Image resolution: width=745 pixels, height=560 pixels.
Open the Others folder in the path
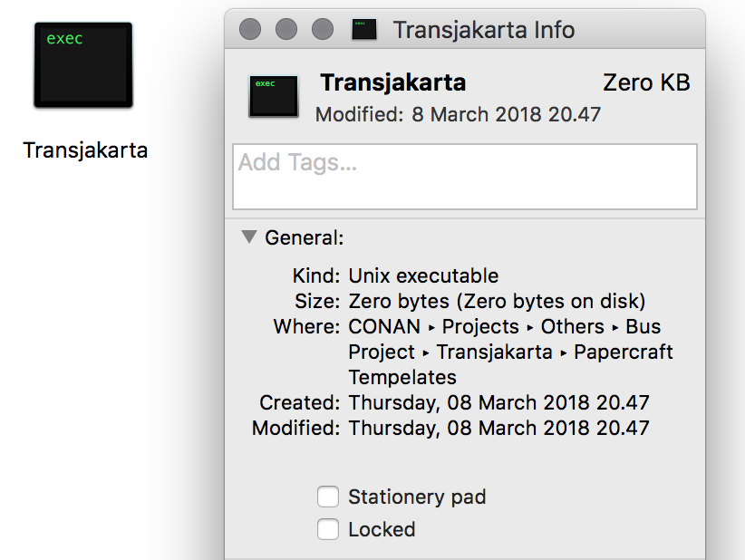[x=572, y=326]
